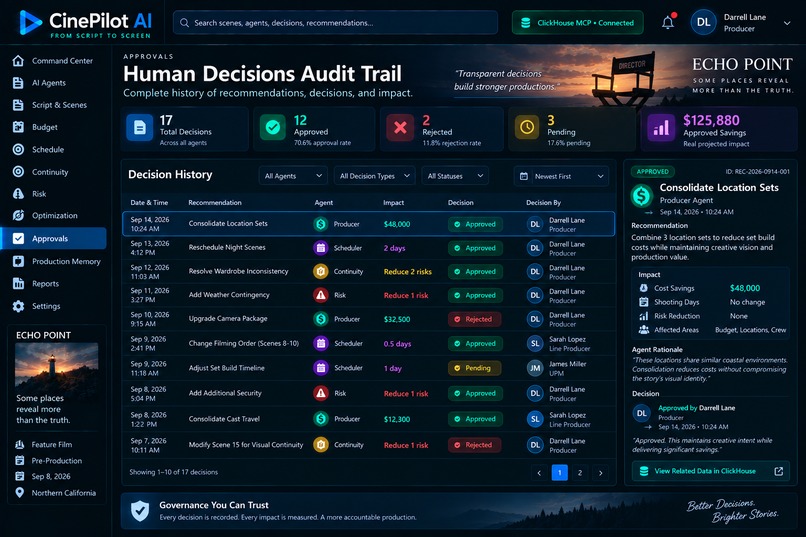Screen dimensions: 806x537
Task: Click the Reduce 2 risks impact value
Action: (x=408, y=272)
